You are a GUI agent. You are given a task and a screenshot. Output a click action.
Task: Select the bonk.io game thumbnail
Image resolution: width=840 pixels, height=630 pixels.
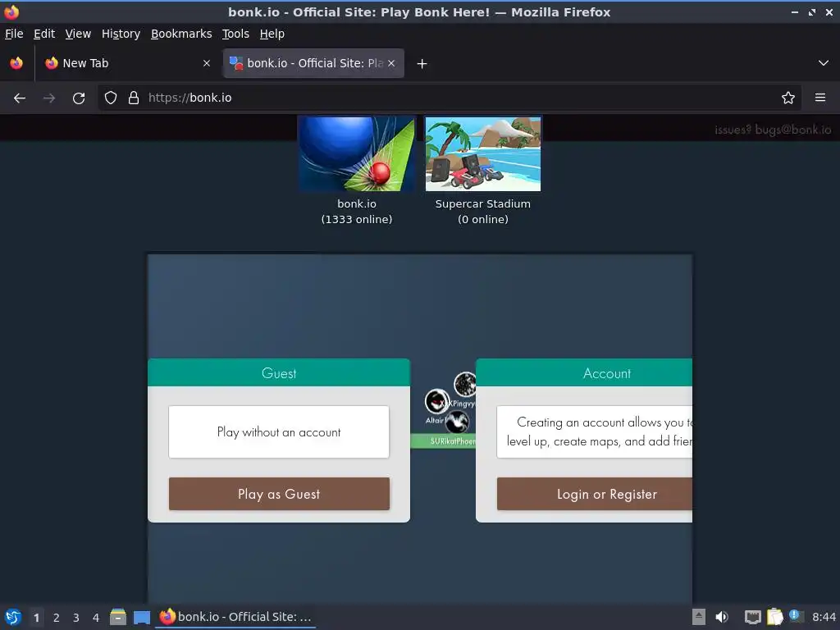click(x=357, y=153)
